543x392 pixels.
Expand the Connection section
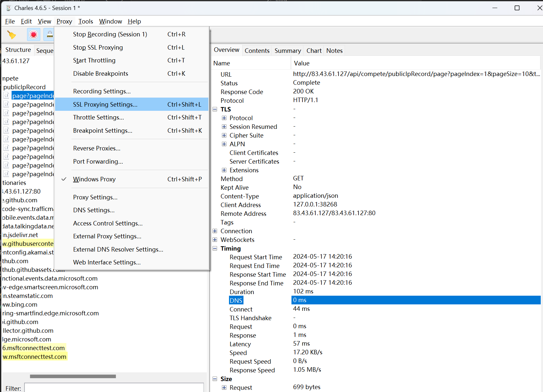pos(215,231)
